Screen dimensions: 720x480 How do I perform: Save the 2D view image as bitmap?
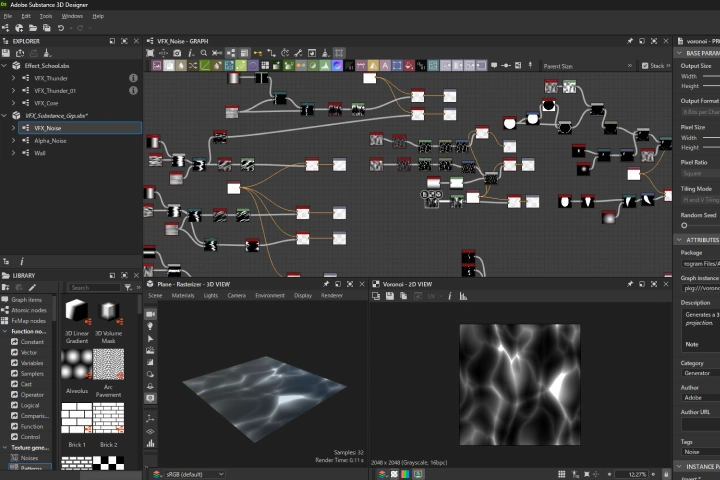coord(389,296)
